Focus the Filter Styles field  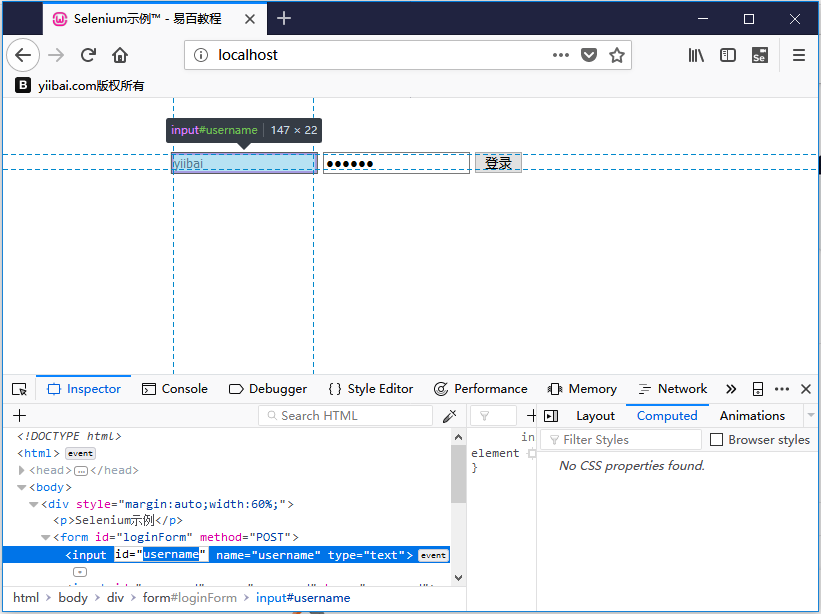click(x=621, y=440)
